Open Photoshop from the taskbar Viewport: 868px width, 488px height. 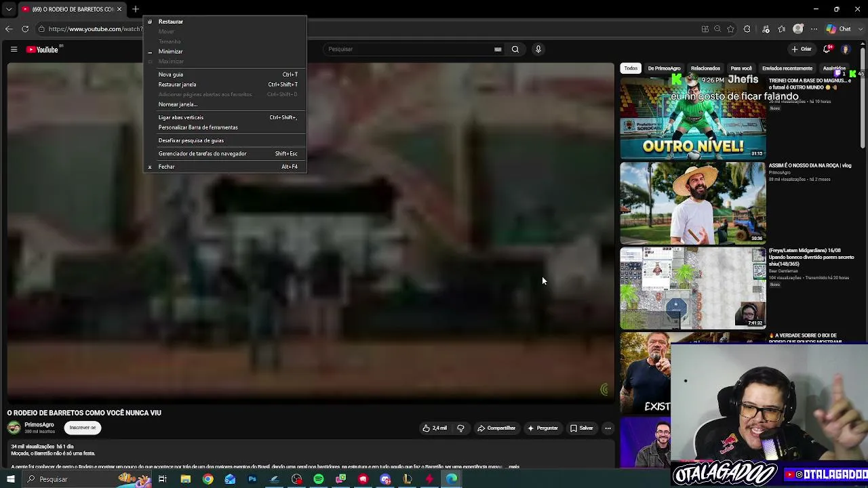click(x=252, y=479)
